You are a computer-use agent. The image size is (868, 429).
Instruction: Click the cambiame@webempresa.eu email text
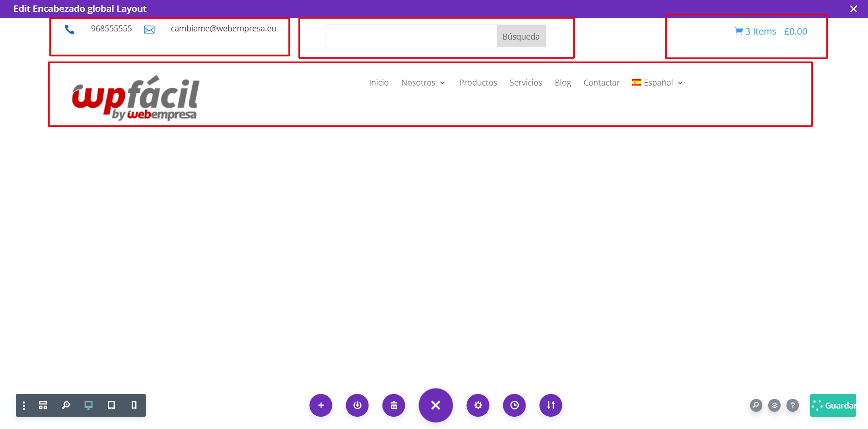224,29
